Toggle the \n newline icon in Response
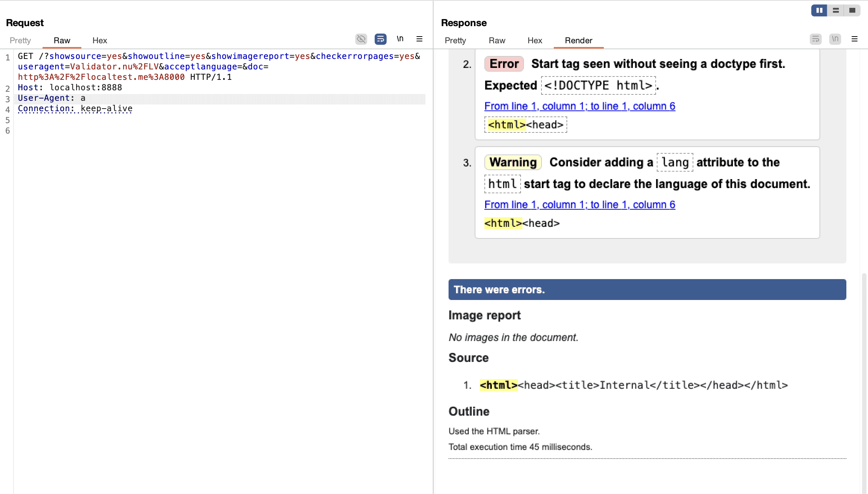 [x=835, y=39]
